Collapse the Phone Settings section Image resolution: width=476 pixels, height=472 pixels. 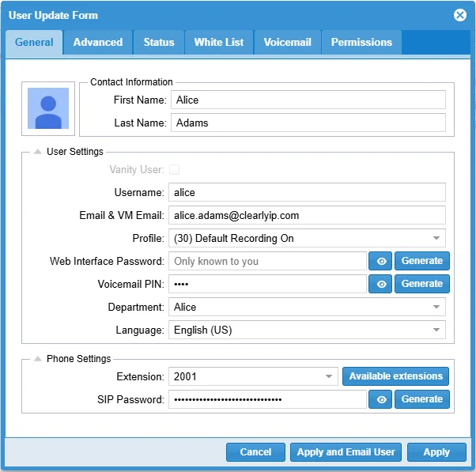[x=38, y=358]
